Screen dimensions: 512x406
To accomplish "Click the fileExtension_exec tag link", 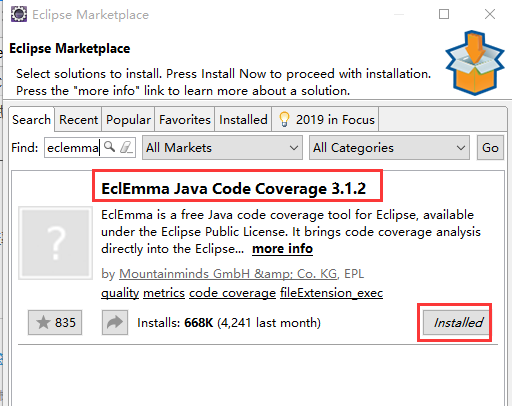I will click(x=331, y=293).
